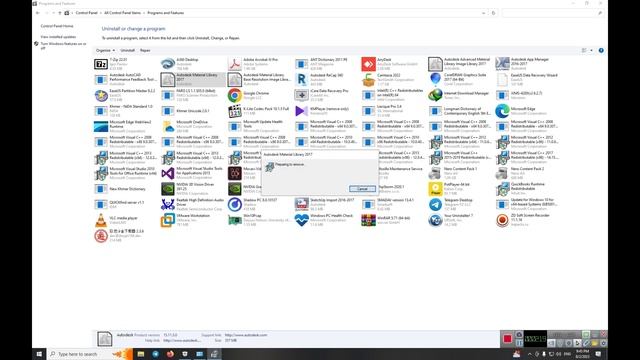
Task: Select iCare Data Recovery Pro entry
Action: click(327, 95)
